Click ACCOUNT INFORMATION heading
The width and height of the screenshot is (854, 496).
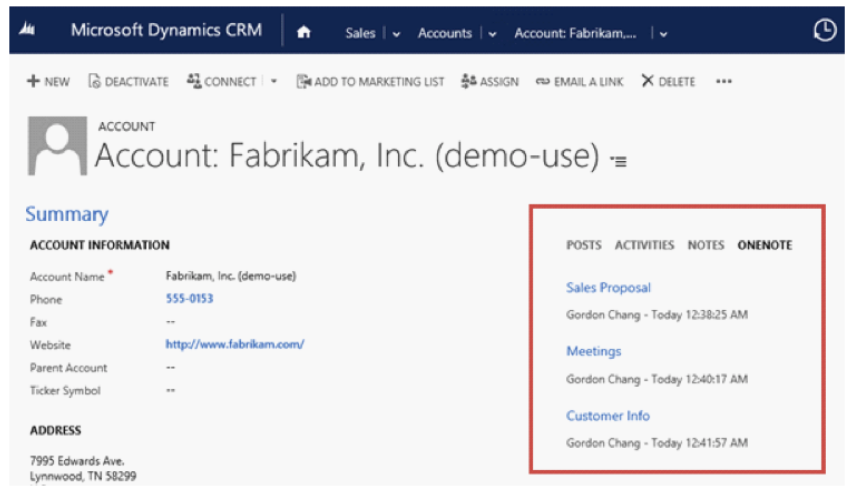100,245
